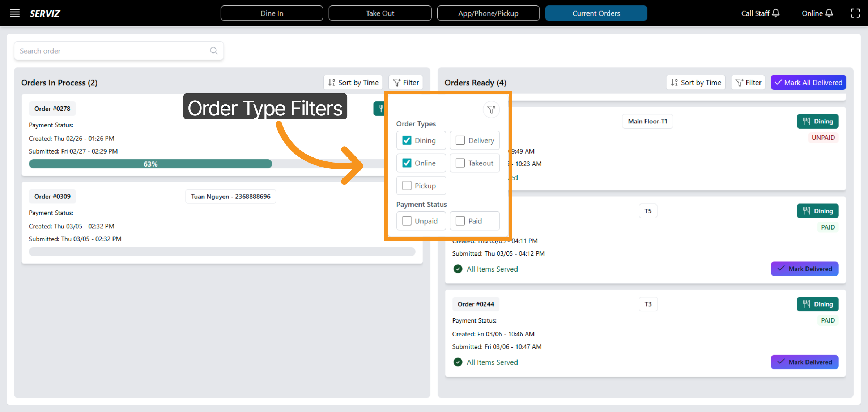The width and height of the screenshot is (868, 412).
Task: Clear filters using the filter-reset icon
Action: (491, 109)
